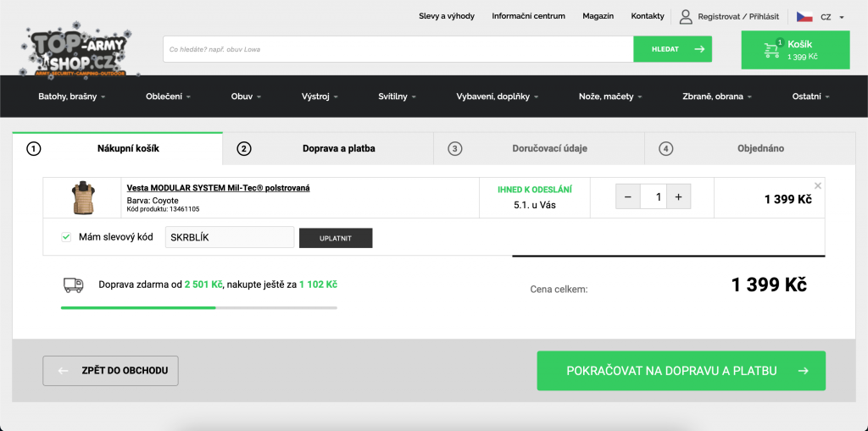Click the Kód produktu: 13461105 text
Viewport: 868px width, 431px height.
(x=164, y=209)
